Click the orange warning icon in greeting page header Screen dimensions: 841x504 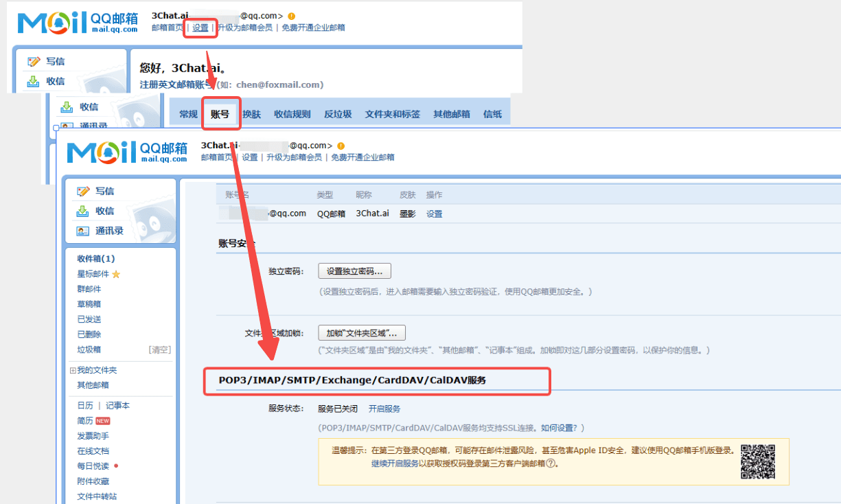pos(292,16)
